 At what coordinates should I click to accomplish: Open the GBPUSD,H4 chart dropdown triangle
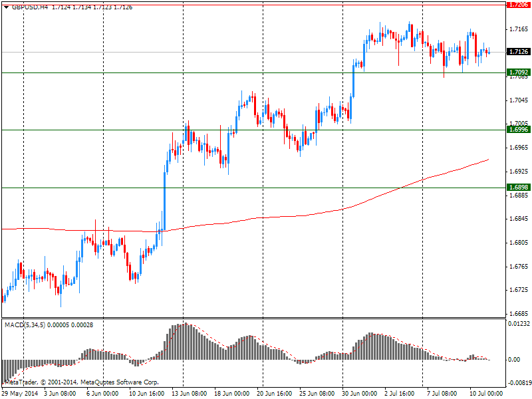coord(6,7)
